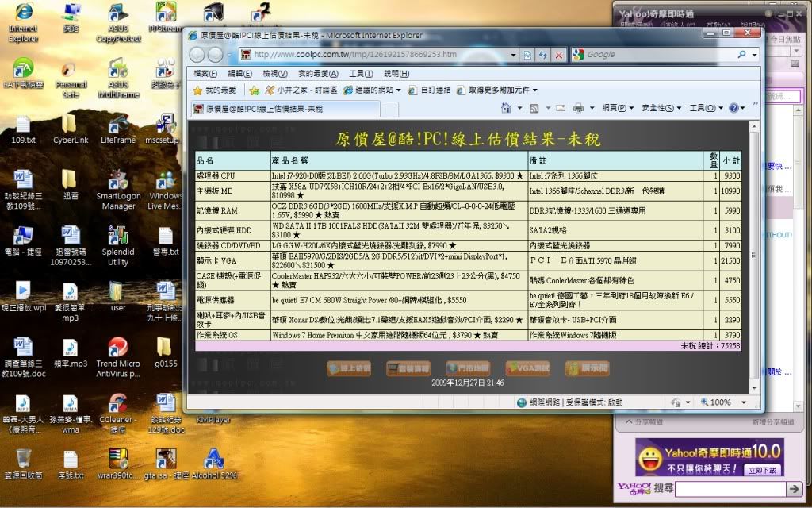812x508 pixels.
Task: Open the 網頁(P) page dropdown menu
Action: click(618, 108)
